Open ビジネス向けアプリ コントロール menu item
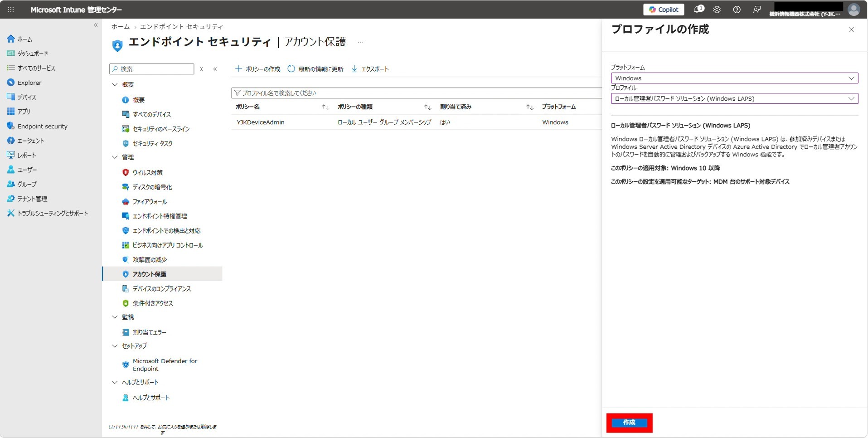The width and height of the screenshot is (868, 438). click(x=167, y=245)
